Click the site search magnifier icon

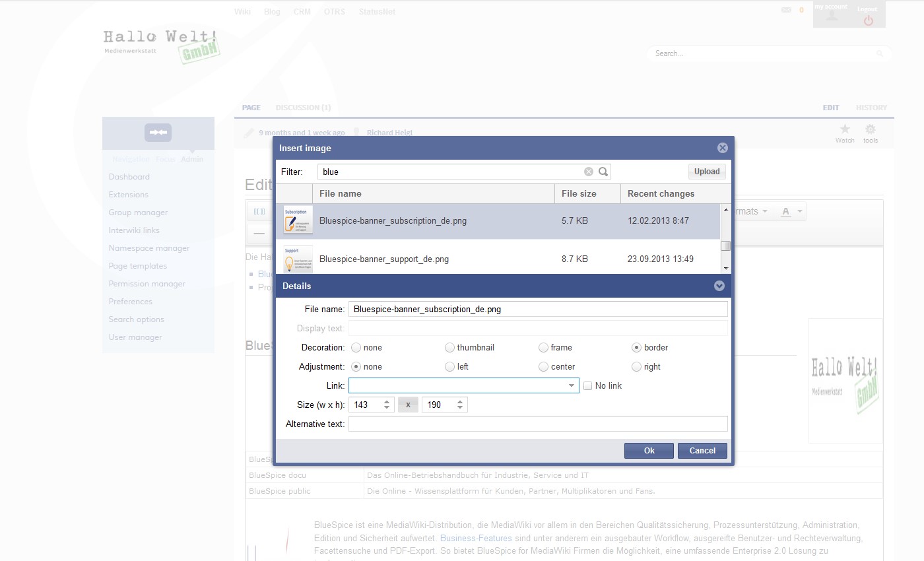(x=880, y=53)
